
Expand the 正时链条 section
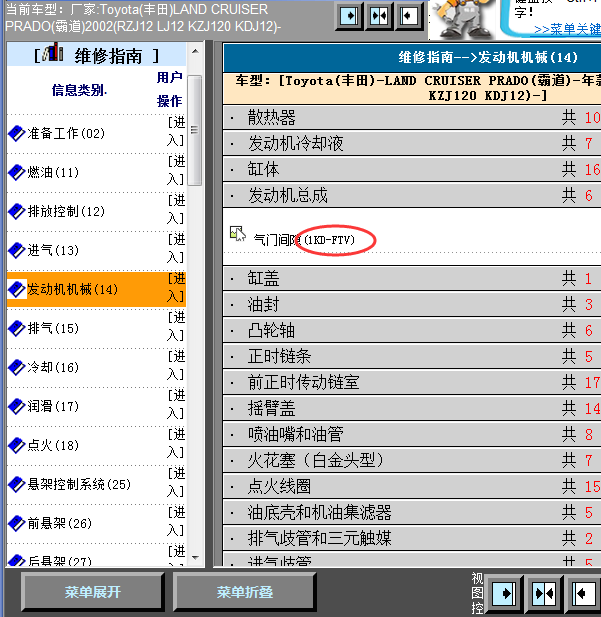point(412,356)
